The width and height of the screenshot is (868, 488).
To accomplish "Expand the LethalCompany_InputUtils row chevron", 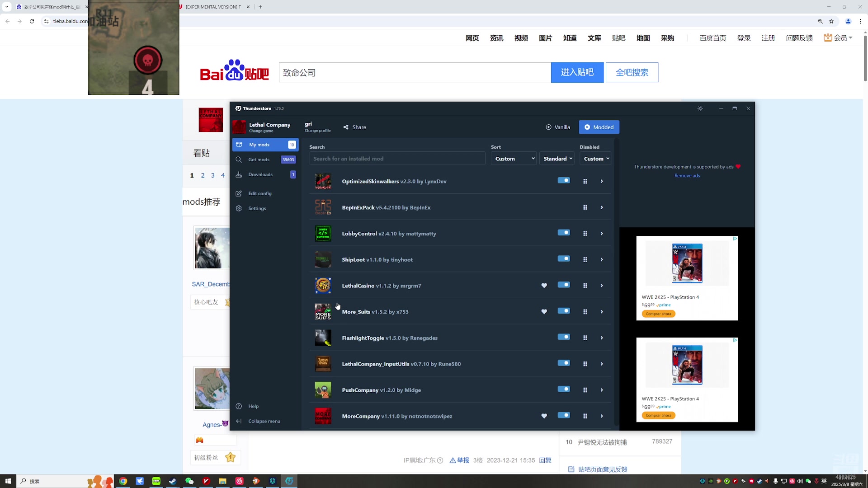I will pos(602,364).
